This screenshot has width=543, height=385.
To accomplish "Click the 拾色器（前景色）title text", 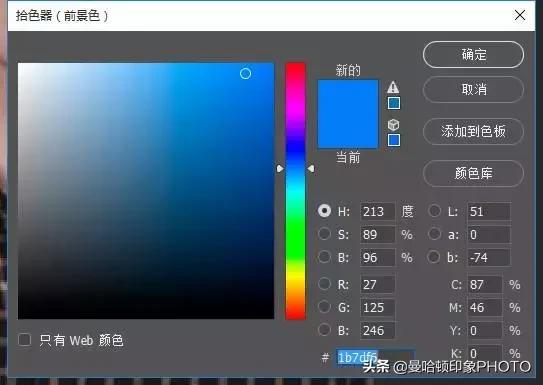I will 62,16.
